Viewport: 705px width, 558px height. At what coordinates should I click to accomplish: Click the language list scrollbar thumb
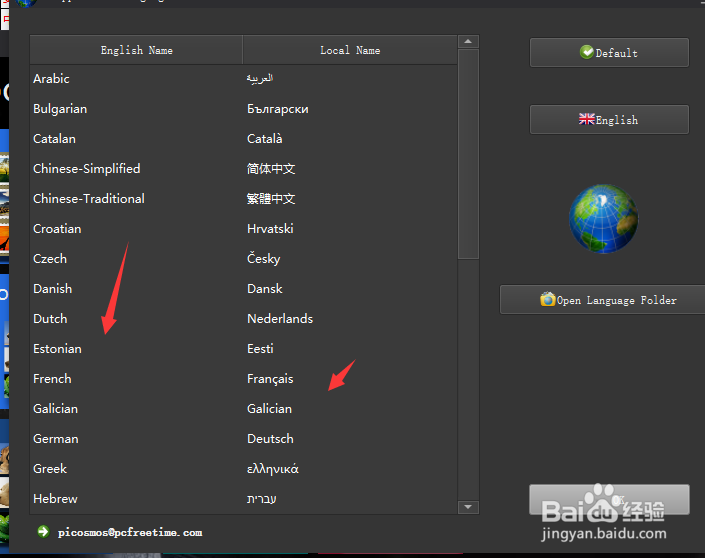[x=468, y=154]
